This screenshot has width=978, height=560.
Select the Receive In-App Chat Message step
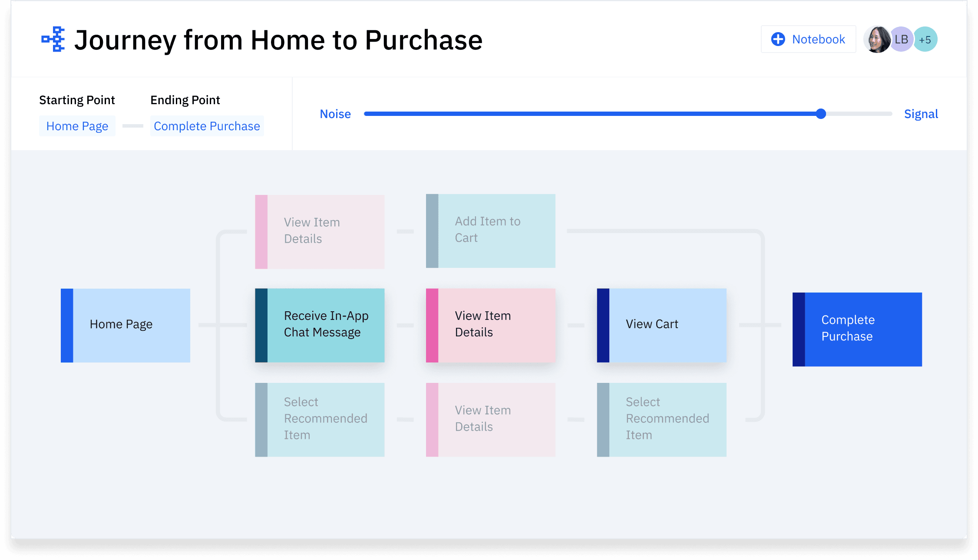320,325
